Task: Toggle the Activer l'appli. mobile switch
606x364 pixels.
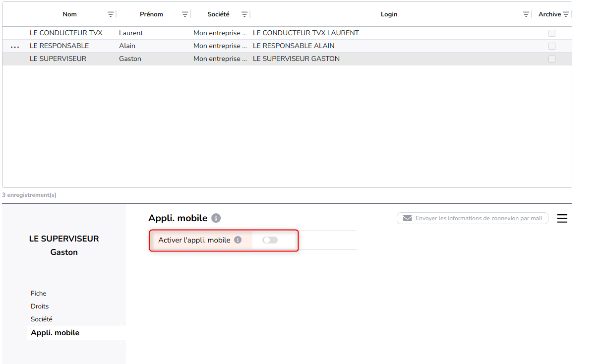Action: coord(270,240)
